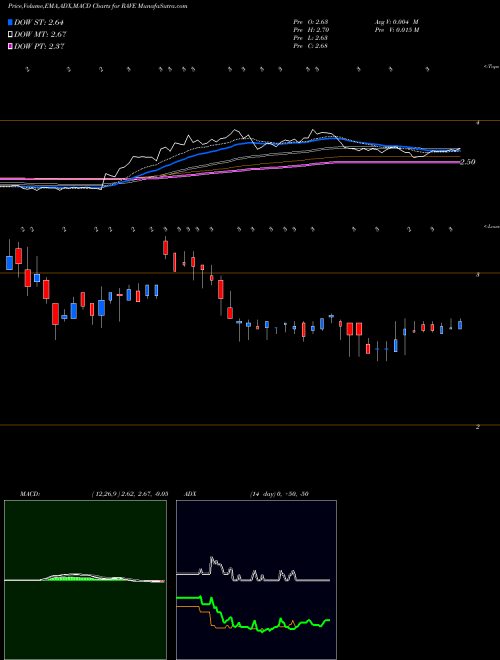This screenshot has height=660, width=500.
Task: Click the 'Pre L: 2.63' low value
Action: coord(311,37)
